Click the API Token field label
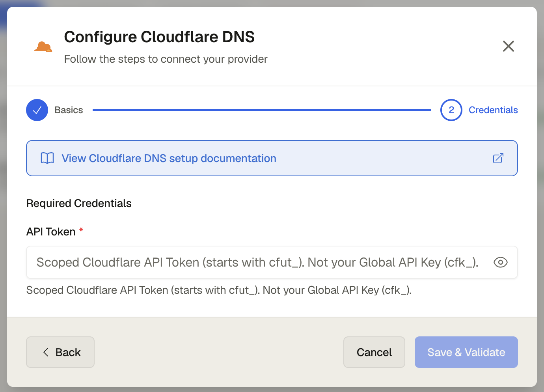Screen dimensions: 544x392 [x=51, y=232]
